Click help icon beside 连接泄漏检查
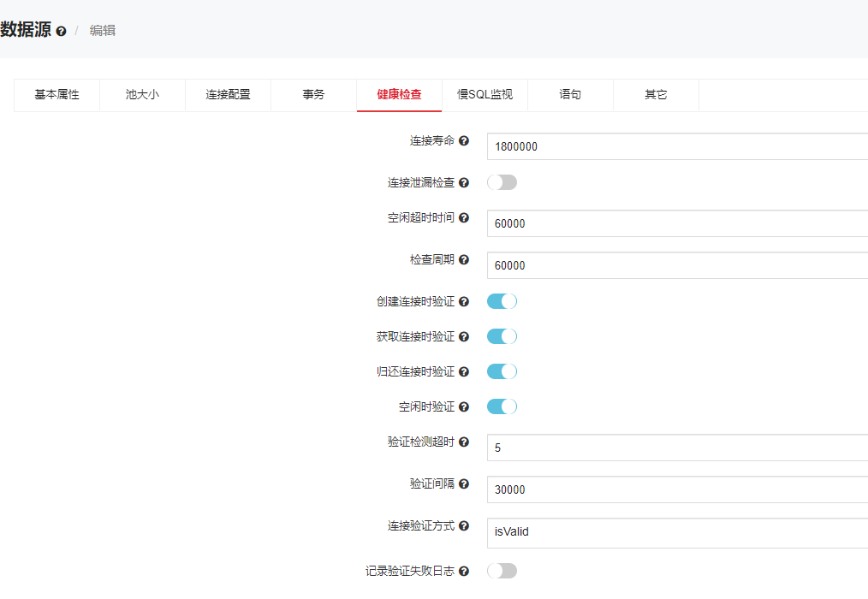The height and width of the screenshot is (599, 868). [464, 182]
